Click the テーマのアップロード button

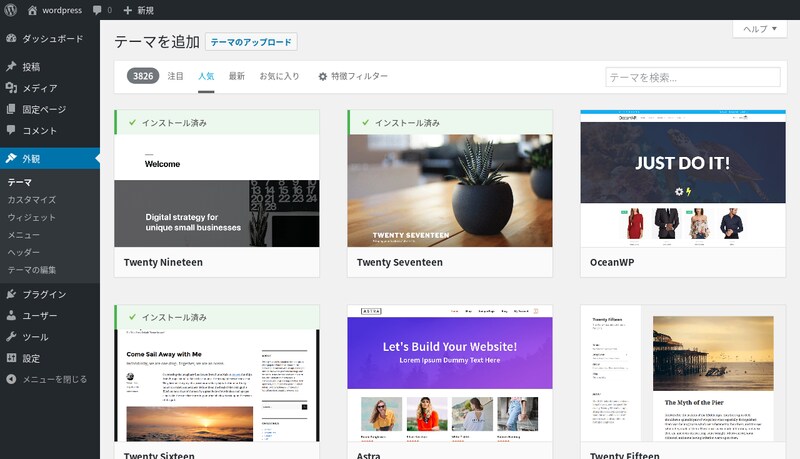tap(251, 42)
